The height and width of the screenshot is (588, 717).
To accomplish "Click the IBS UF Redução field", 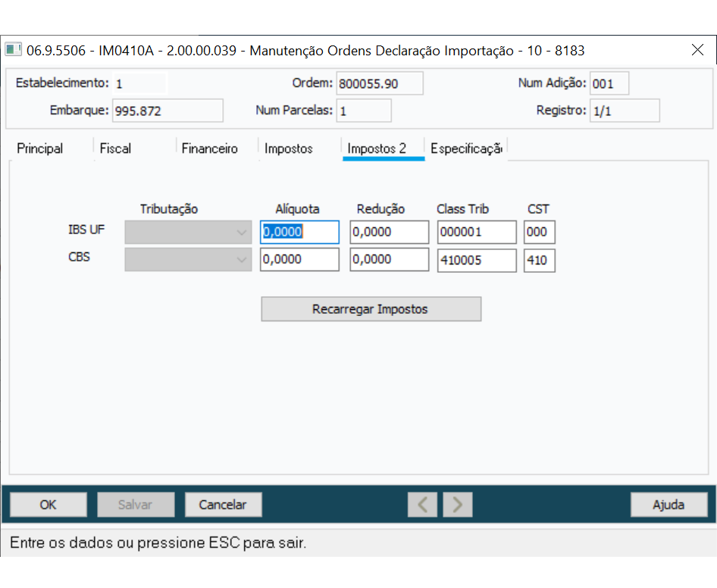I will (x=389, y=233).
